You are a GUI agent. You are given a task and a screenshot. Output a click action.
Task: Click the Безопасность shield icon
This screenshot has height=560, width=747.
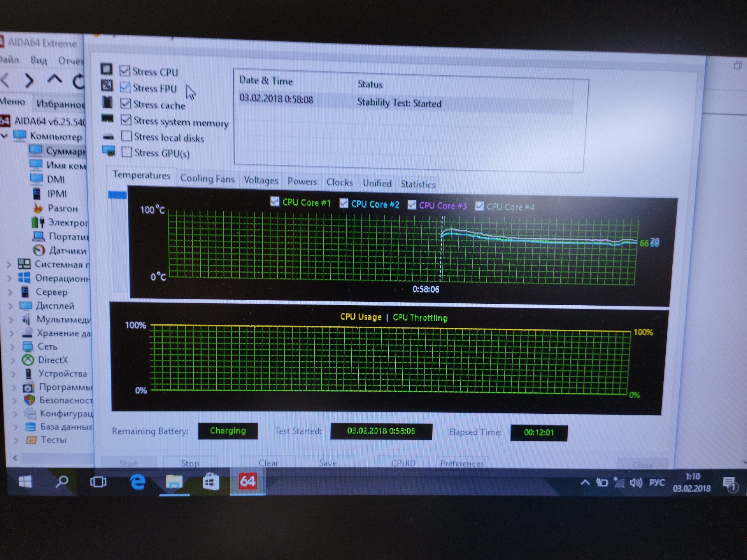coord(29,400)
